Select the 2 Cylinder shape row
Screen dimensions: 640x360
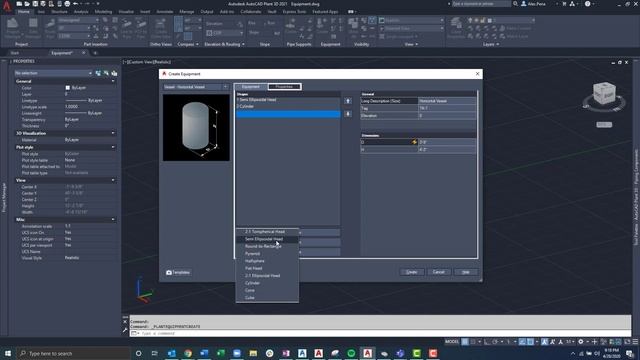pos(288,107)
